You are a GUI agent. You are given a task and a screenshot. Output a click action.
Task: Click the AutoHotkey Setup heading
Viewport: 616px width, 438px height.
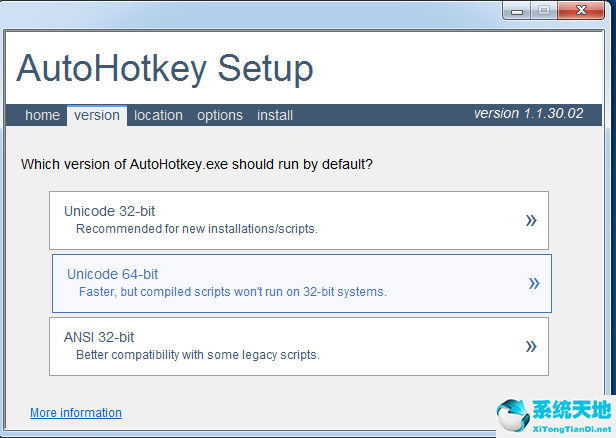[x=165, y=69]
